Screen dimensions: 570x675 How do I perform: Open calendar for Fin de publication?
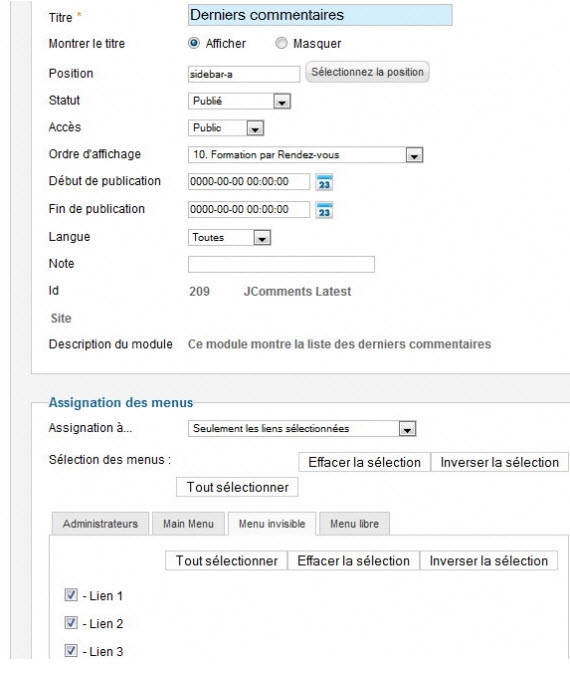(x=324, y=211)
